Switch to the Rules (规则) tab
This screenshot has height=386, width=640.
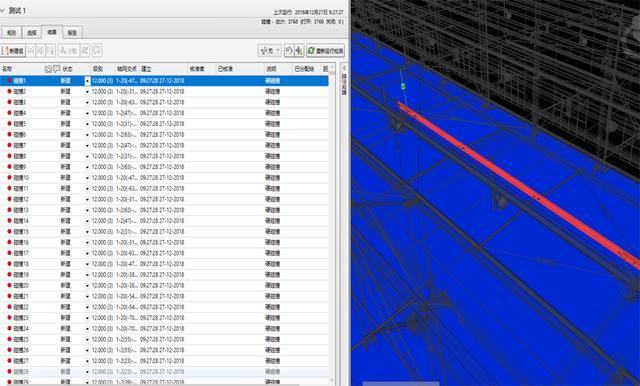tap(11, 32)
